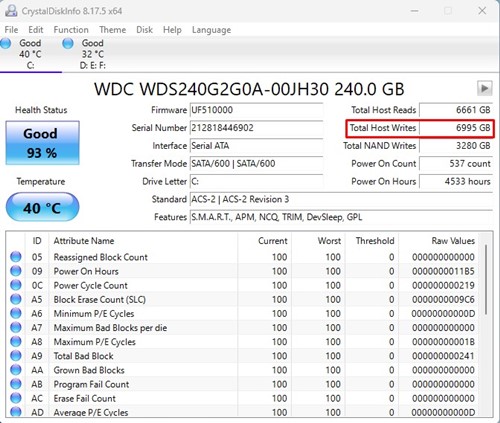This screenshot has width=500, height=423.
Task: Click the disk model title WDC WDS240G2G0A
Action: point(249,89)
